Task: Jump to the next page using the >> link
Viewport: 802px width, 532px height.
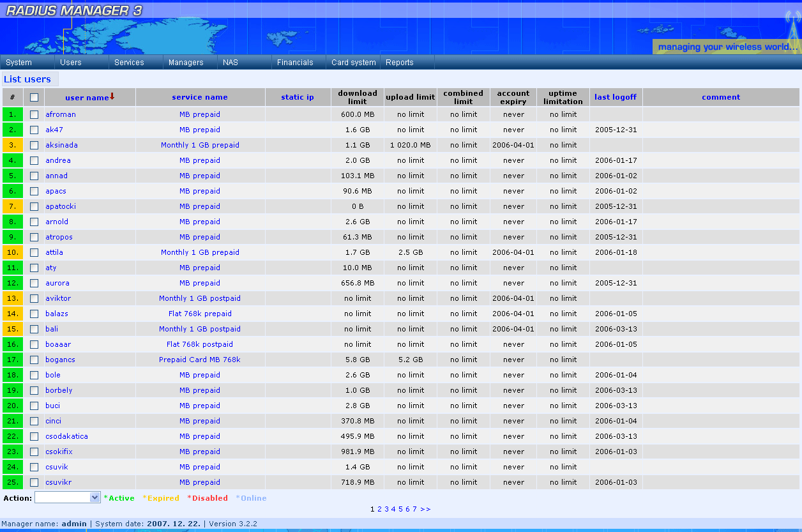Action: point(425,509)
